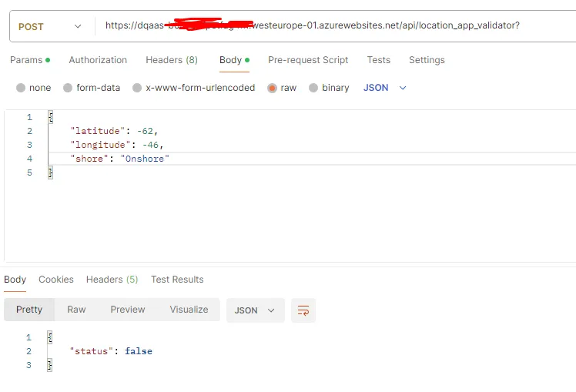
Task: Open the Settings tab
Action: [427, 60]
